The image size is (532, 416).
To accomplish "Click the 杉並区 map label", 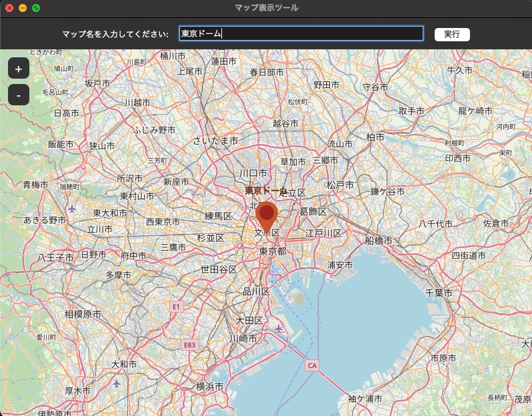I will (211, 237).
